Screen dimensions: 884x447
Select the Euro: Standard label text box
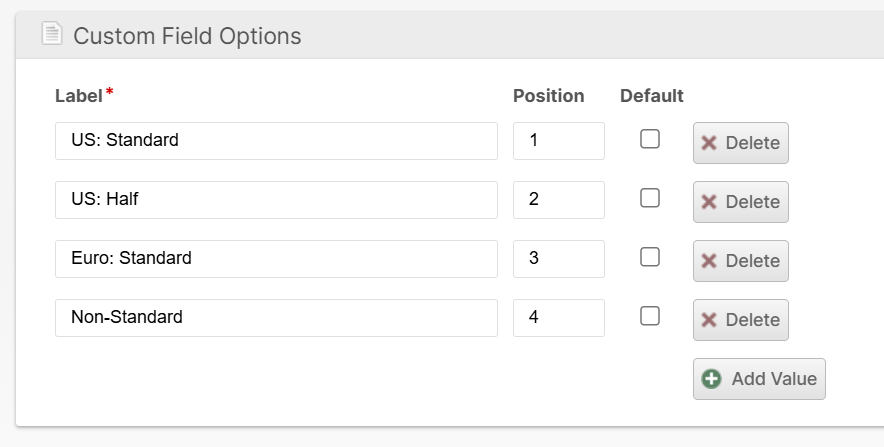(x=276, y=259)
